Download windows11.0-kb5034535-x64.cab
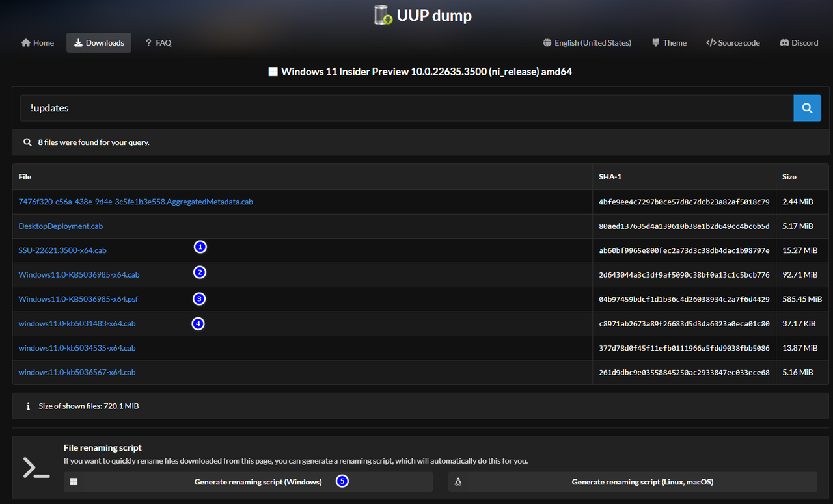Screen dimensions: 833x504 (77, 348)
